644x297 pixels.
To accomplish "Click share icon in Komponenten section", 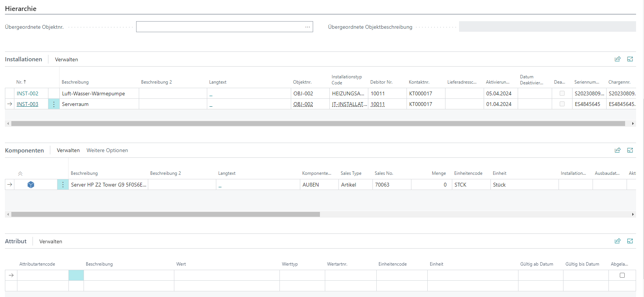I will coord(618,150).
